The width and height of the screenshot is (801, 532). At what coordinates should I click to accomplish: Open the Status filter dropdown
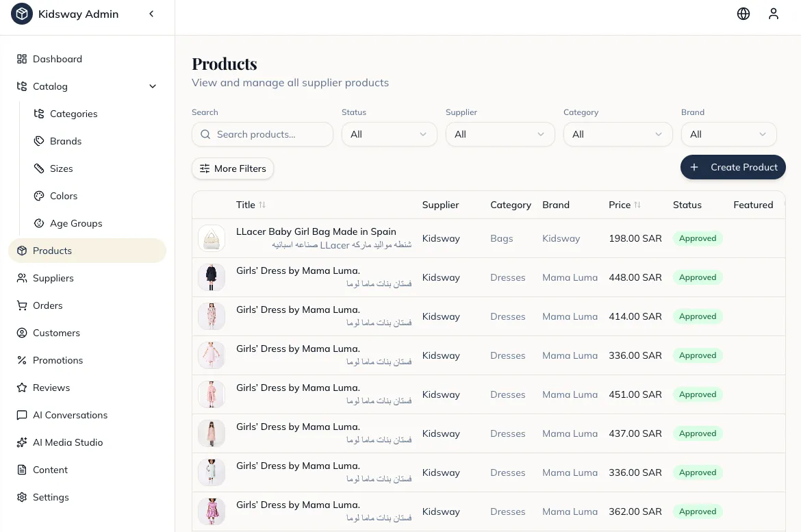[389, 134]
